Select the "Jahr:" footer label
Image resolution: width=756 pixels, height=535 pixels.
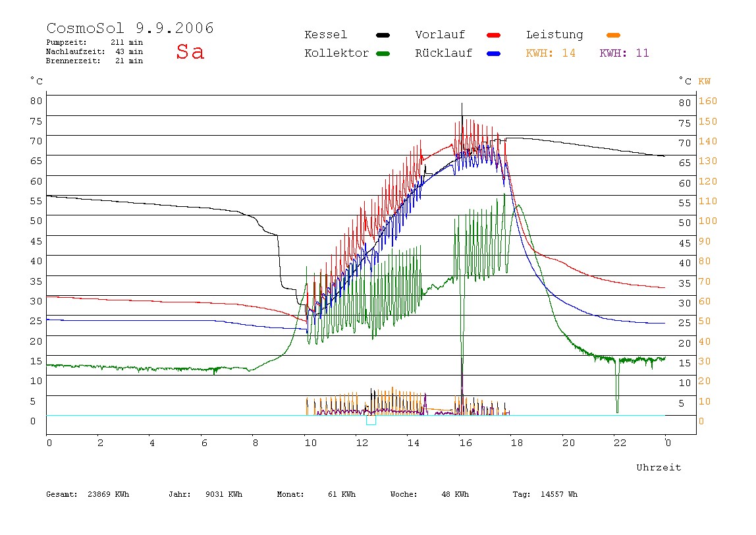coord(179,494)
